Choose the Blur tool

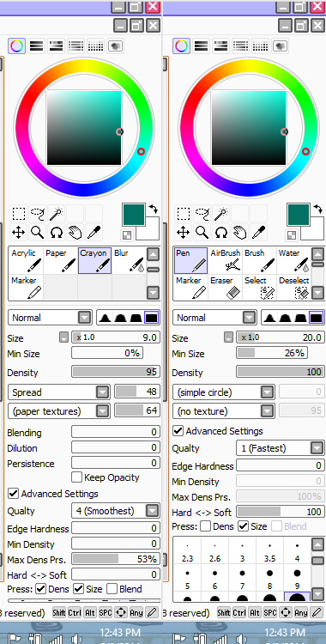coord(129,260)
